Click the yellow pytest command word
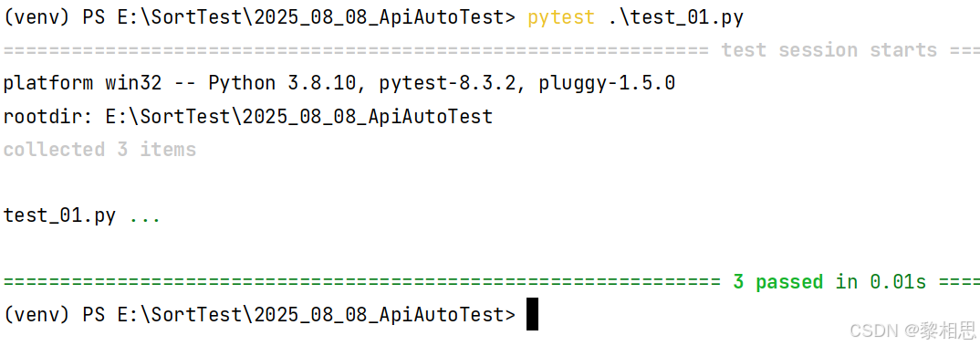980x346 pixels. pyautogui.click(x=560, y=17)
